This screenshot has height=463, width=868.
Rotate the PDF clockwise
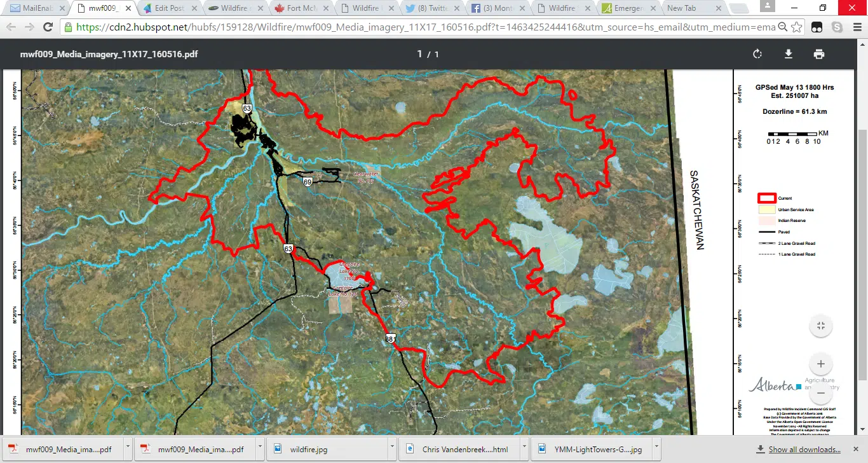(757, 54)
